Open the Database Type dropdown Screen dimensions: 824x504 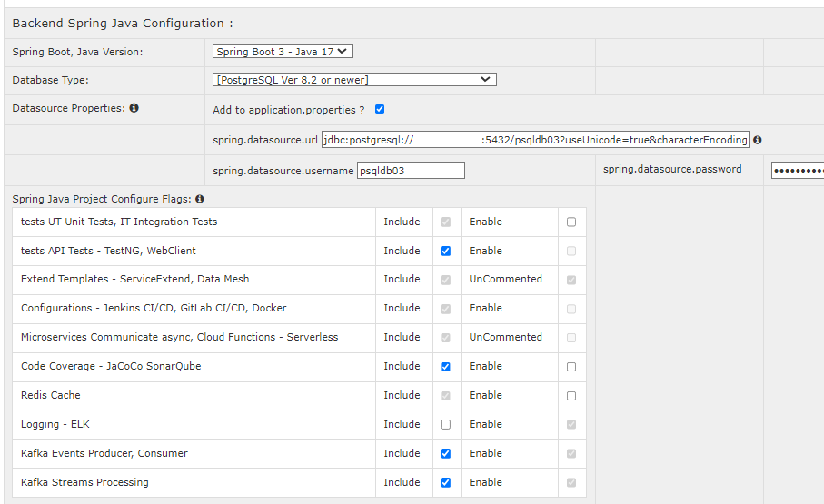354,80
